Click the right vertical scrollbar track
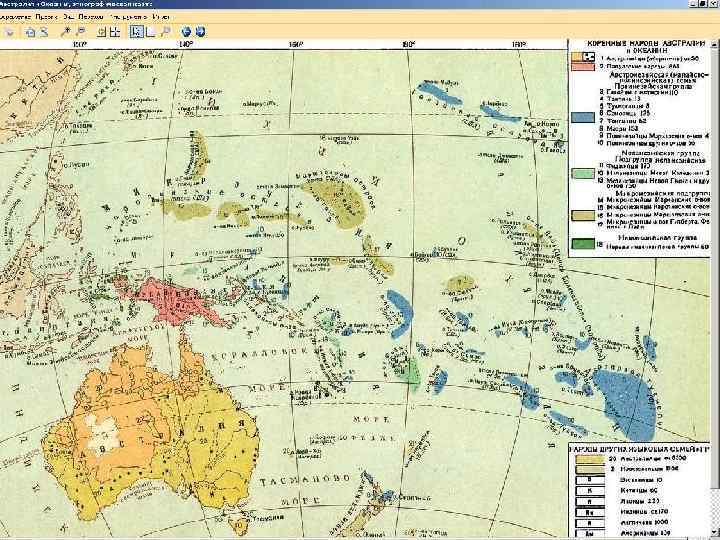 pyautogui.click(x=714, y=287)
